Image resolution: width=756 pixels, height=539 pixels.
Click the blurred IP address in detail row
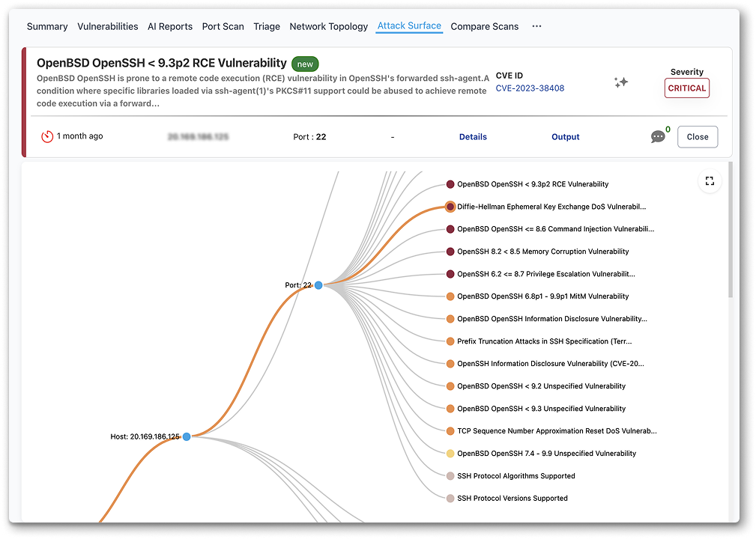pyautogui.click(x=198, y=137)
